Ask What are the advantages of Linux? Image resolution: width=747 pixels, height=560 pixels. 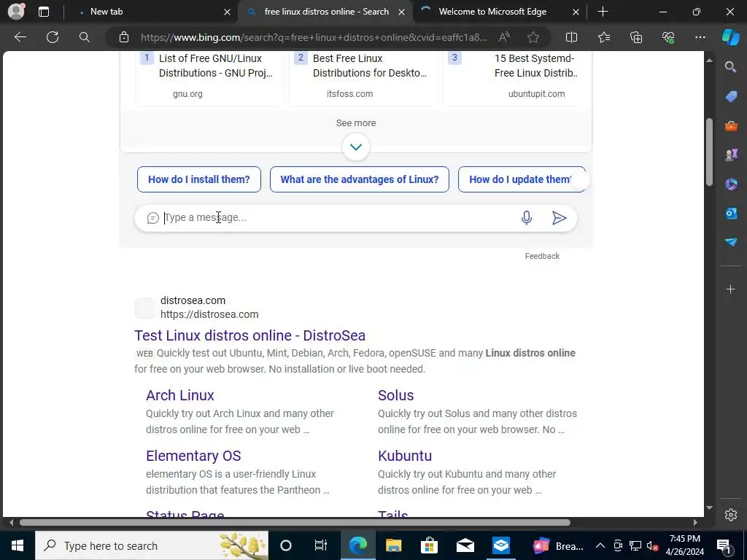click(x=359, y=179)
